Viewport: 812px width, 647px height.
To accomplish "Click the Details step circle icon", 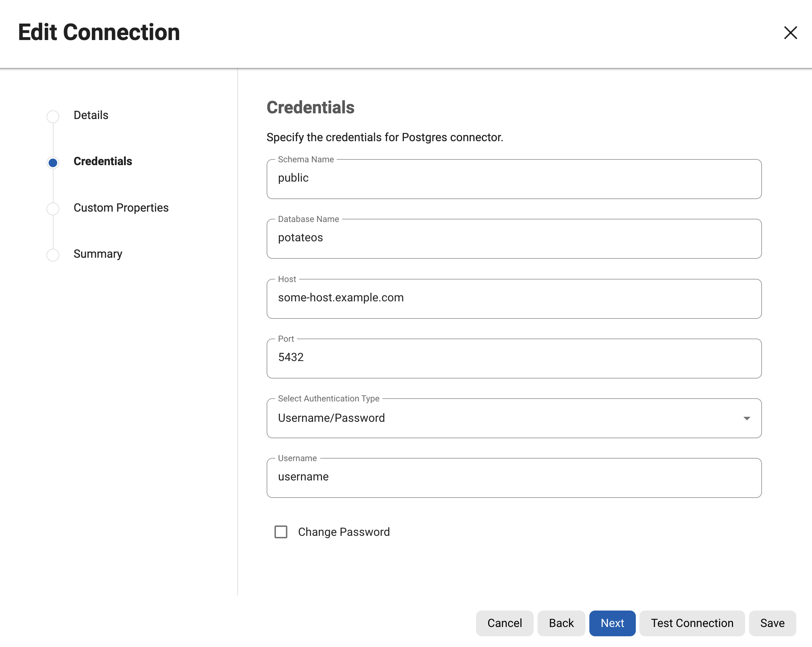I will (53, 117).
